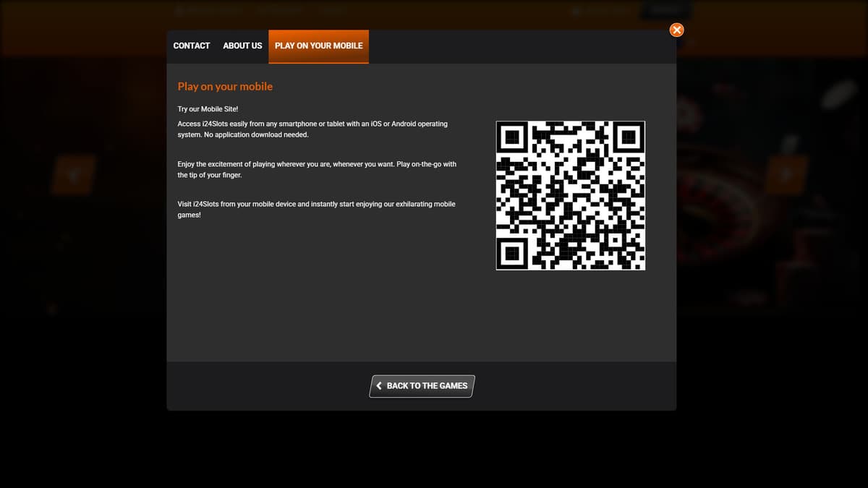Open the Contact tab
This screenshot has width=868, height=488.
[192, 46]
